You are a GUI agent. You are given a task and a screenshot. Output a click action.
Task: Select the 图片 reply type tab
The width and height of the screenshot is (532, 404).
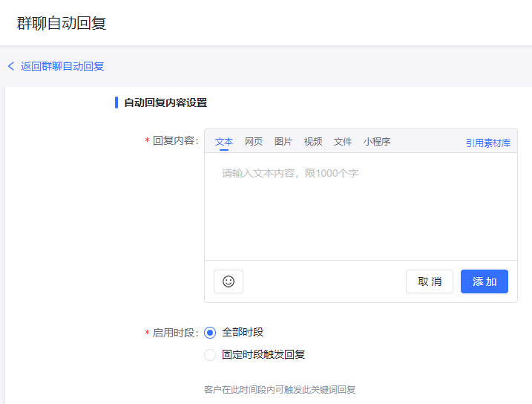283,142
